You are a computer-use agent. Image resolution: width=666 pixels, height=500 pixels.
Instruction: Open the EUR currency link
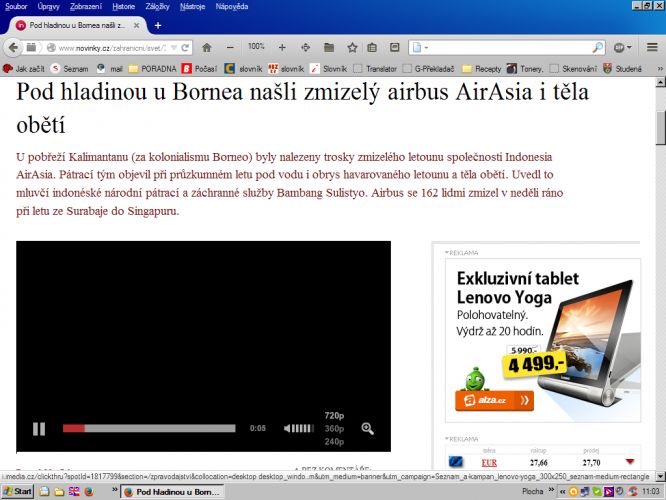[489, 463]
